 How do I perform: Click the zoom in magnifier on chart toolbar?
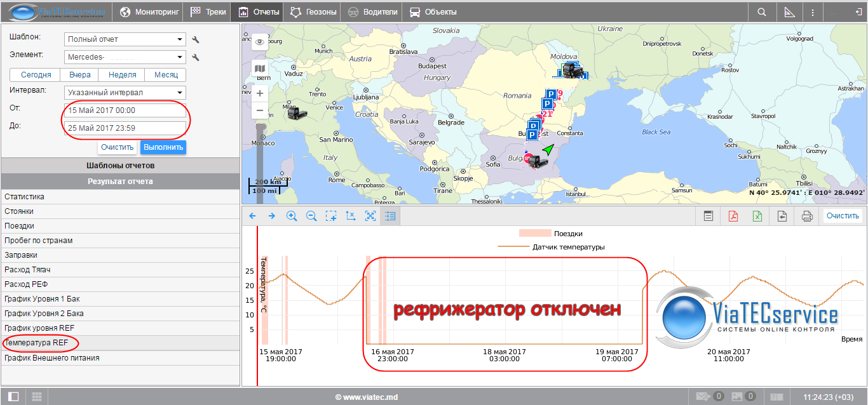pos(292,216)
